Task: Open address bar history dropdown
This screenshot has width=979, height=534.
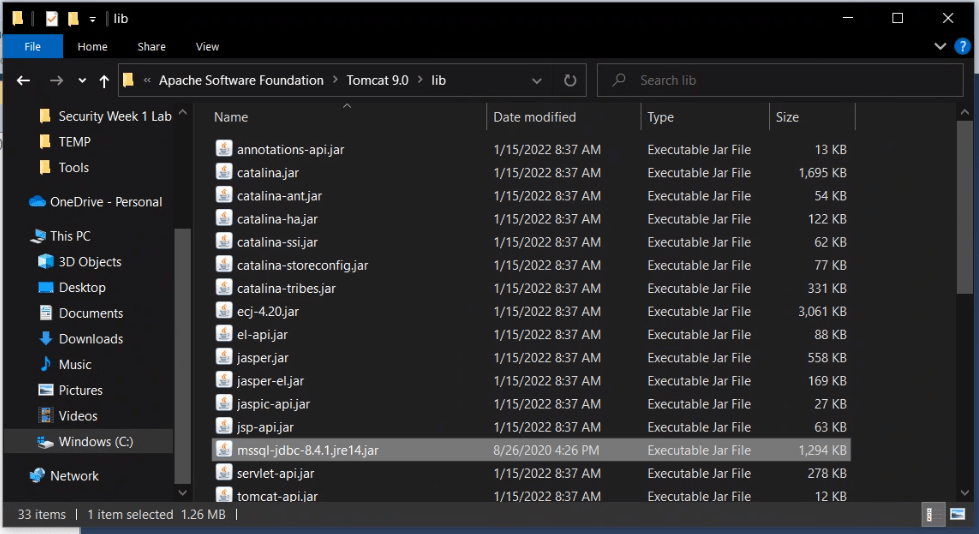Action: click(x=537, y=81)
